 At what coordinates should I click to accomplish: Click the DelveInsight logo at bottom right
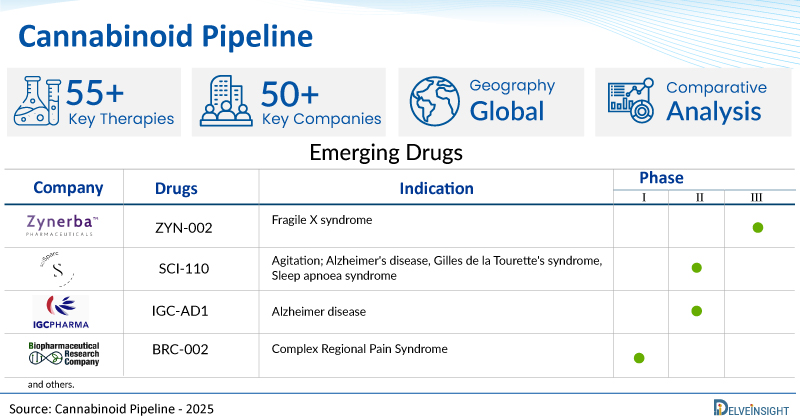coord(751,408)
